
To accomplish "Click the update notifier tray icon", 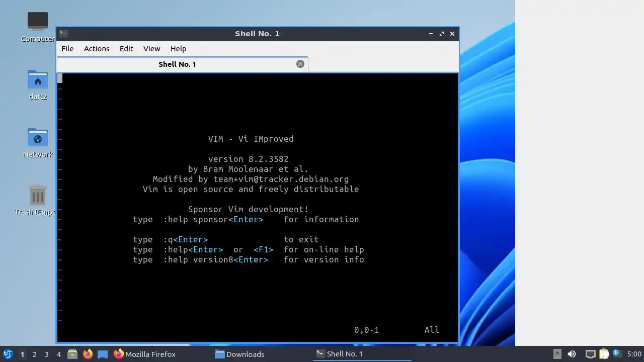I will coord(616,353).
